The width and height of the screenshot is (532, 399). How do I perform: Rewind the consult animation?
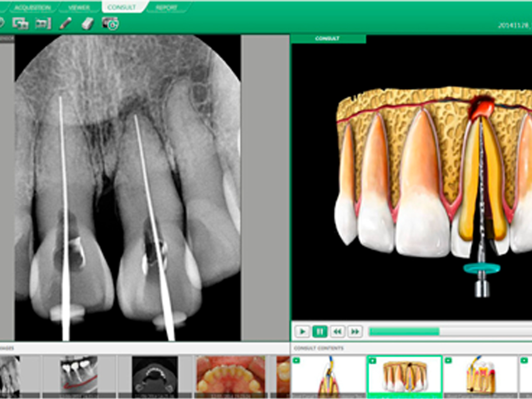pyautogui.click(x=337, y=331)
